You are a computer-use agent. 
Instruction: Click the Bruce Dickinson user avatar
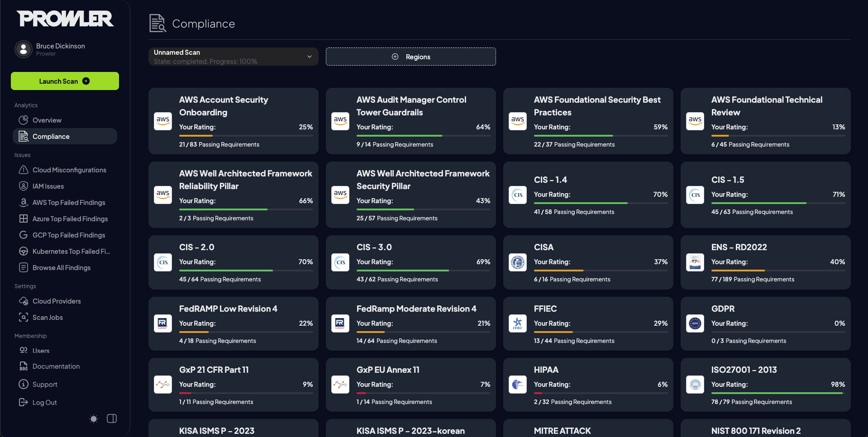pos(24,49)
